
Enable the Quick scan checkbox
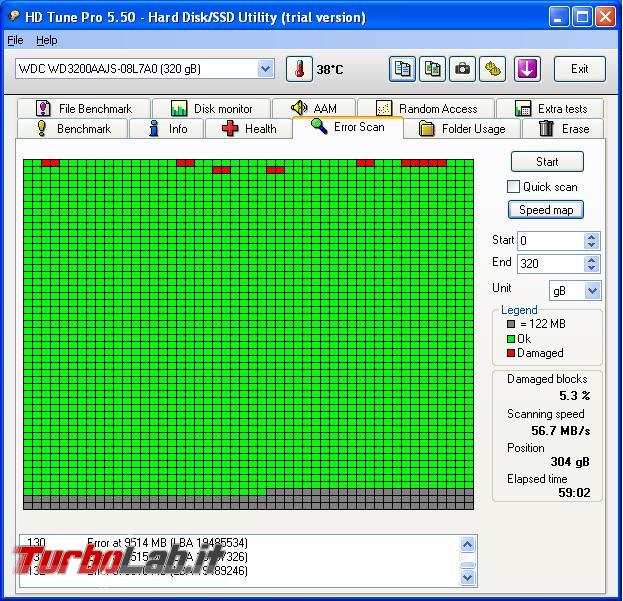tap(513, 187)
